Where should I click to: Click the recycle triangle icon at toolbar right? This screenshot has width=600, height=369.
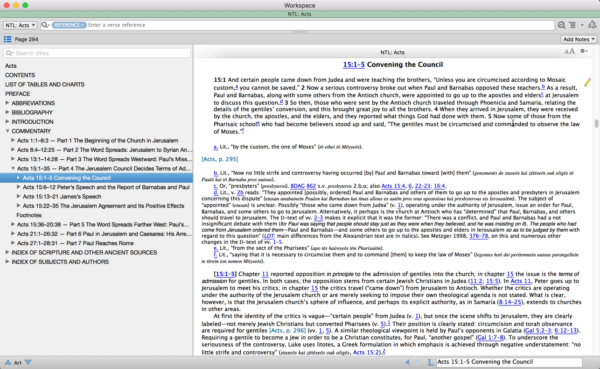[592, 24]
